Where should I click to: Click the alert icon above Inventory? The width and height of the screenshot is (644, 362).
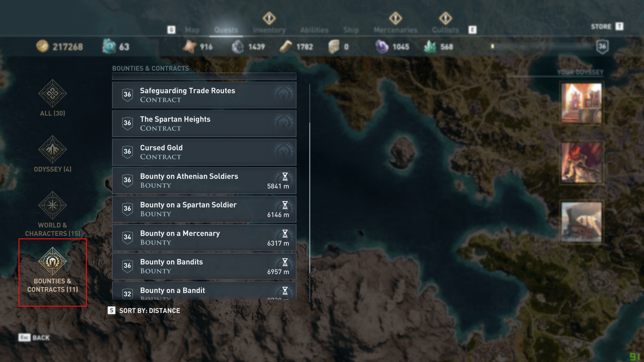click(x=269, y=18)
